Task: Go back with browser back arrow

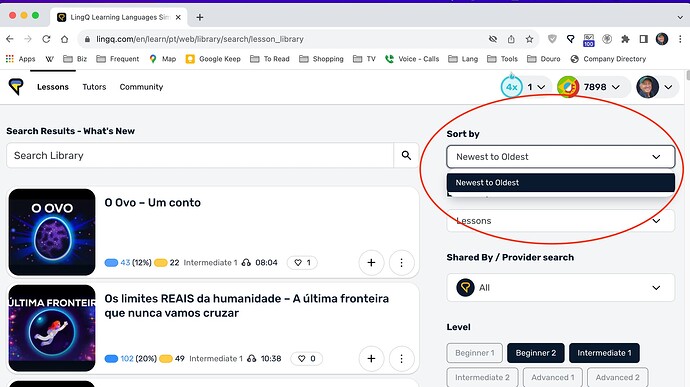Action: click(10, 39)
